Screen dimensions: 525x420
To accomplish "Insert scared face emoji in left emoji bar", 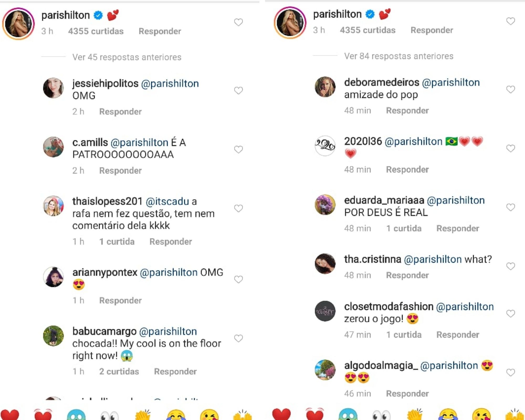I will (x=76, y=415).
